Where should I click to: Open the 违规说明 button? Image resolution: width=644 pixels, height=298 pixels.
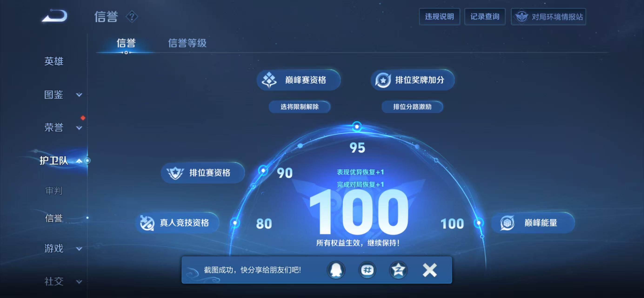click(x=440, y=17)
